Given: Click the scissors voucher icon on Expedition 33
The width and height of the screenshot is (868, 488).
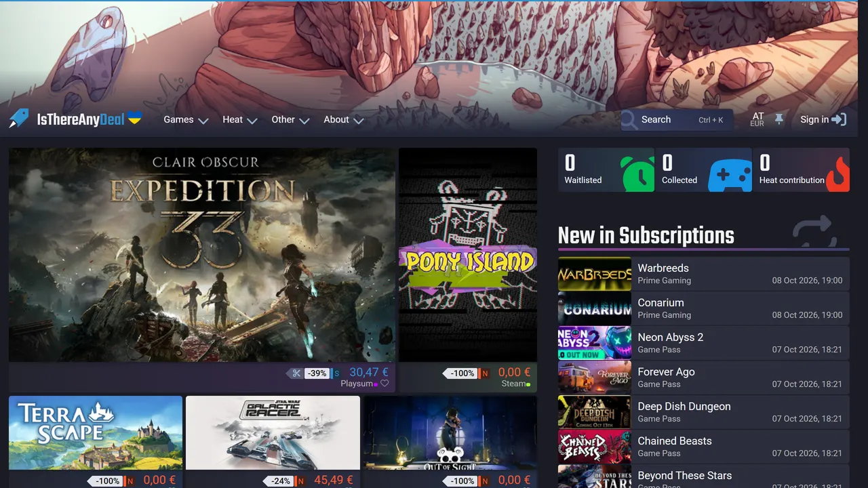Looking at the screenshot, I should [x=296, y=373].
